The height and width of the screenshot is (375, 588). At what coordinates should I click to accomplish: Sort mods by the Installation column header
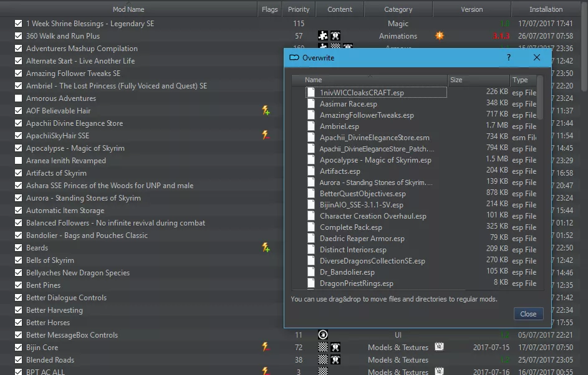(546, 9)
